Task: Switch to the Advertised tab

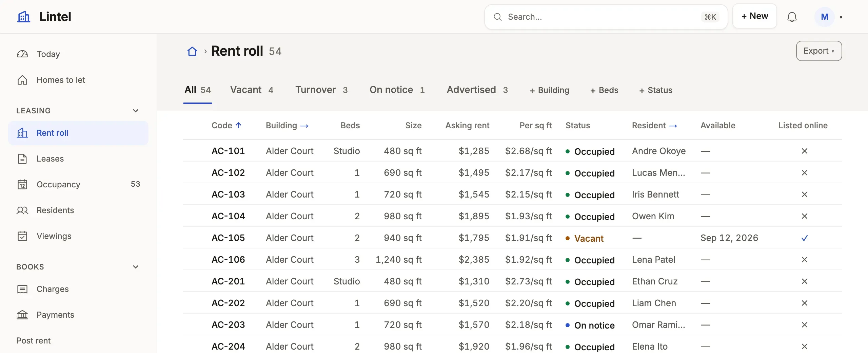Action: coord(477,90)
